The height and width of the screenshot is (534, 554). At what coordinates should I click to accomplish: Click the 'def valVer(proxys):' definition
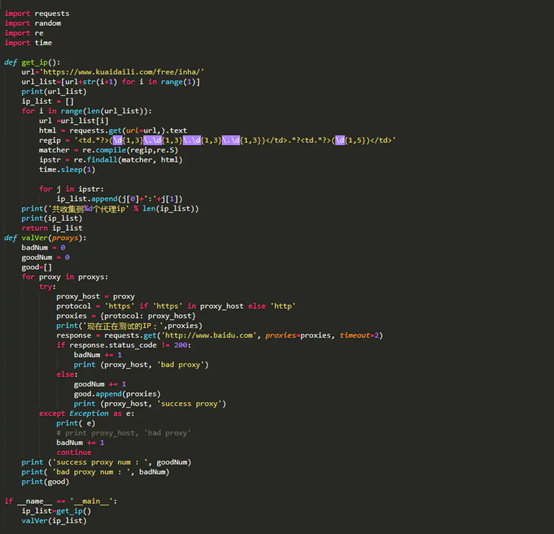tap(45, 238)
